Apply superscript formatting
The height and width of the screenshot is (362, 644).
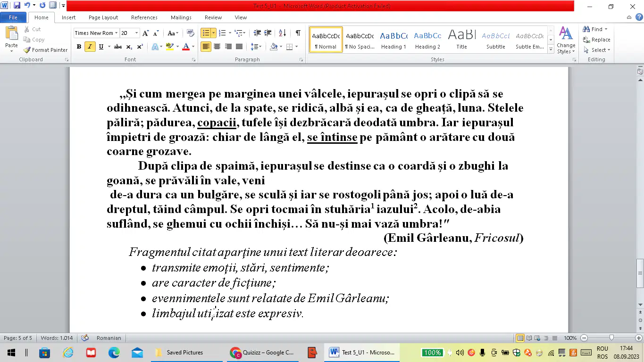click(x=140, y=47)
